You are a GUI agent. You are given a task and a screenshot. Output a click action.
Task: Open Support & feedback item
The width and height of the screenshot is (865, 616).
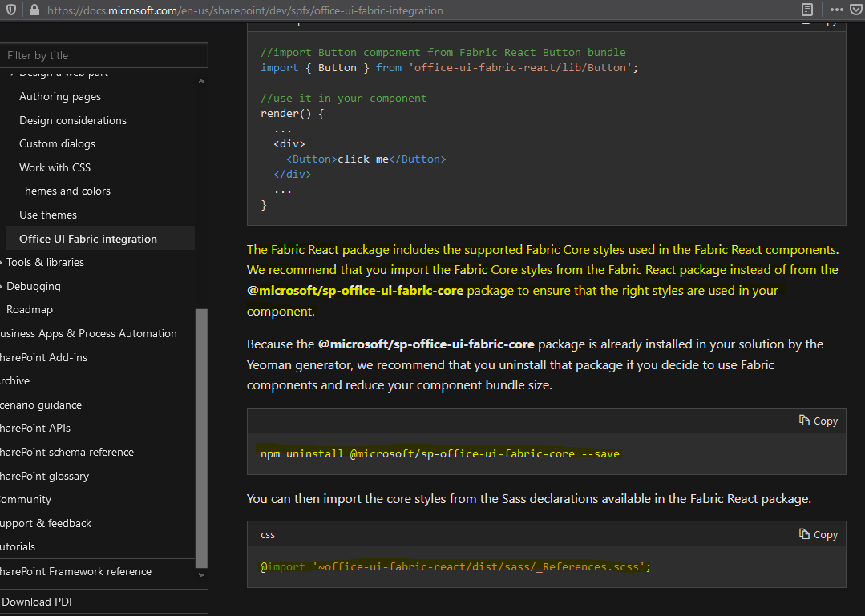(46, 523)
